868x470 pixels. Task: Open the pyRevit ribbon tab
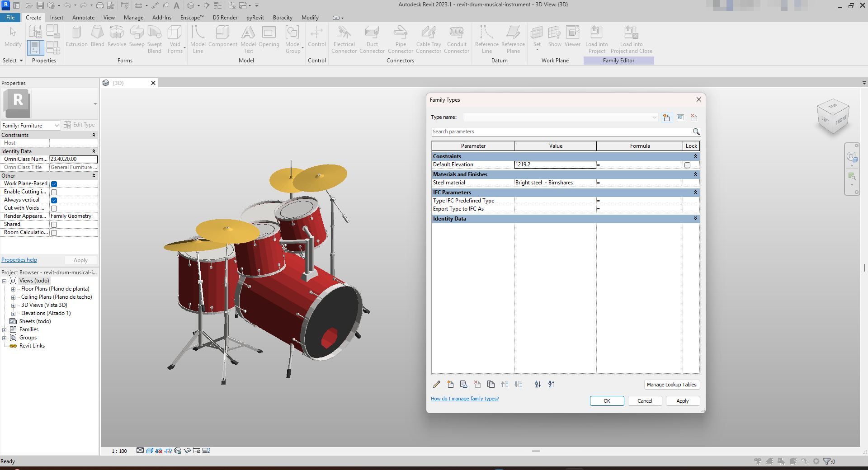(255, 18)
